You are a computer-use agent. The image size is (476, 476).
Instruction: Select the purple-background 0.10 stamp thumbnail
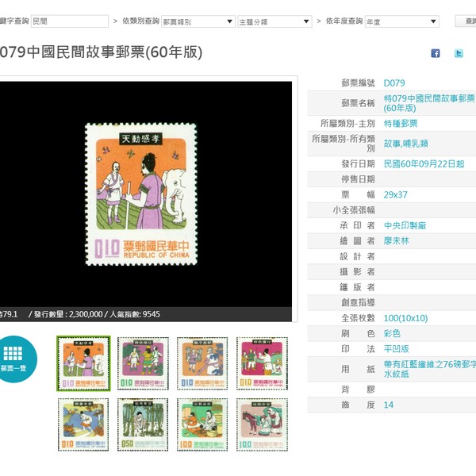click(x=143, y=363)
